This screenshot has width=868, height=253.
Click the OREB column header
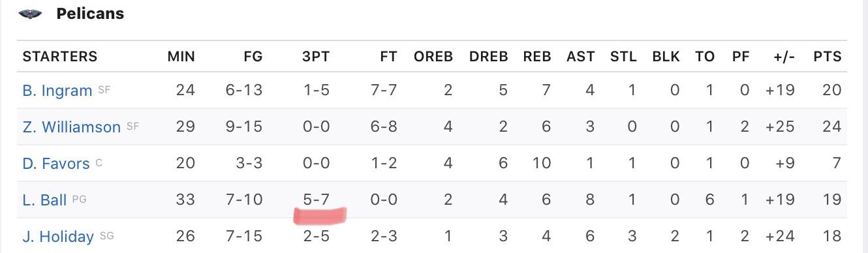click(433, 57)
